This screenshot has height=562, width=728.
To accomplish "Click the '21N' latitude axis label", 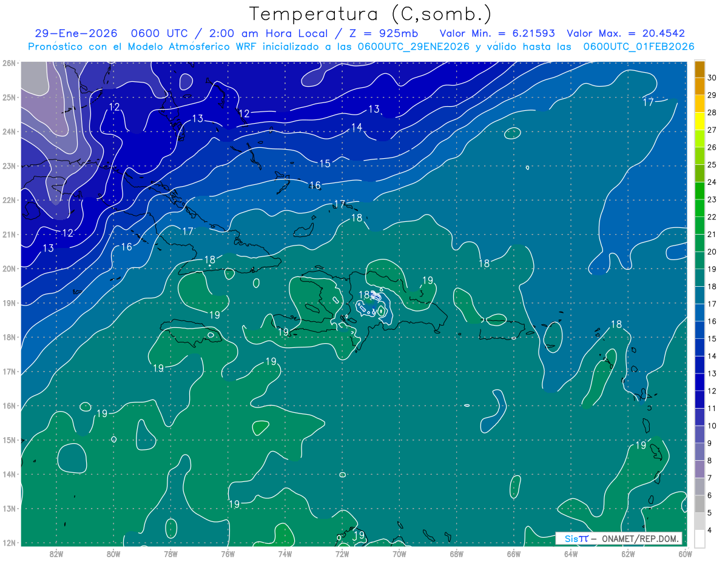I will (8, 234).
